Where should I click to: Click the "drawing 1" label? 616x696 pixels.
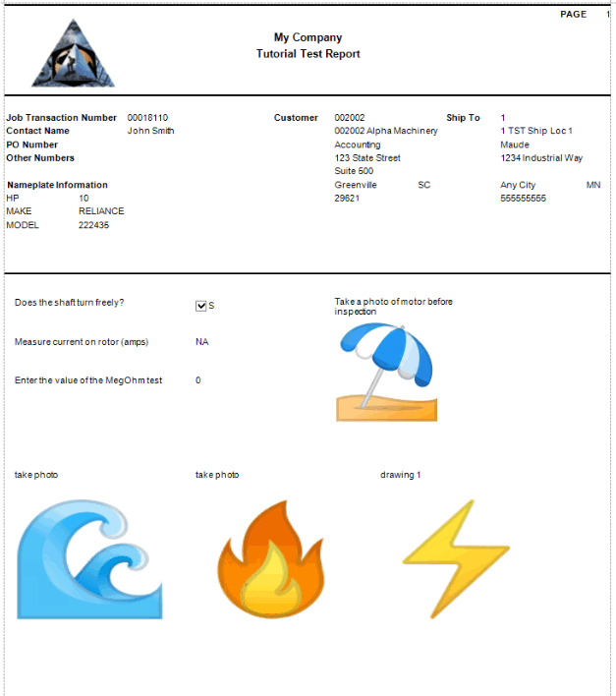(x=401, y=475)
